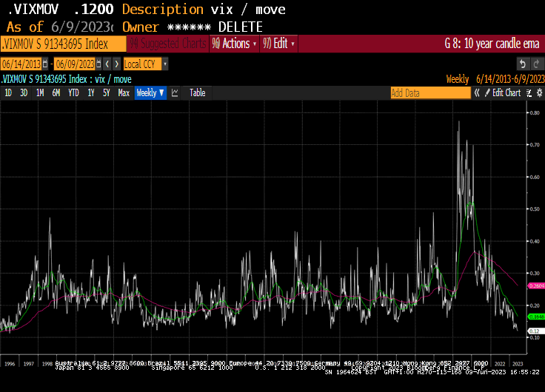This screenshot has width=545, height=392.
Task: Open chart settings gear icon
Action: tap(538, 93)
